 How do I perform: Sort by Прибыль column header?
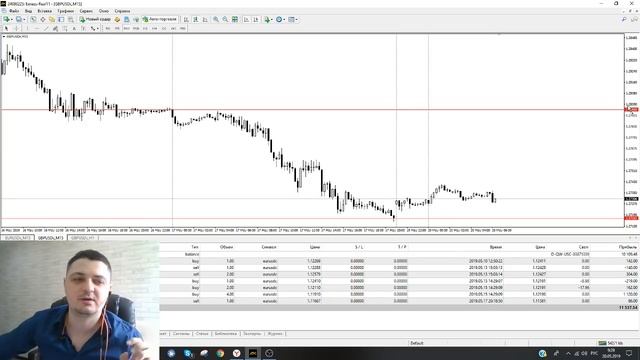[x=628, y=247]
